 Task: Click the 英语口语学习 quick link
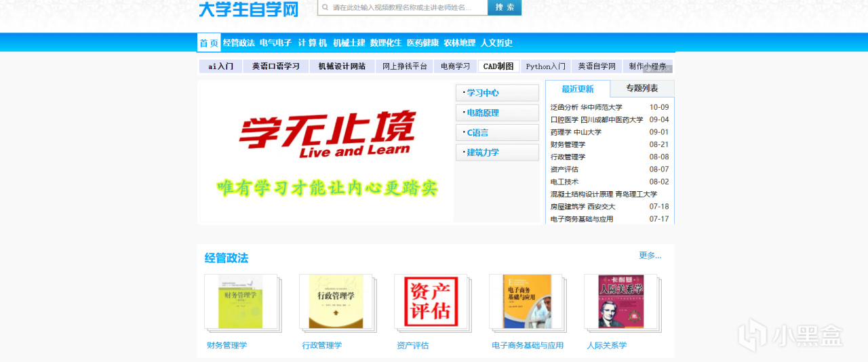tap(275, 66)
